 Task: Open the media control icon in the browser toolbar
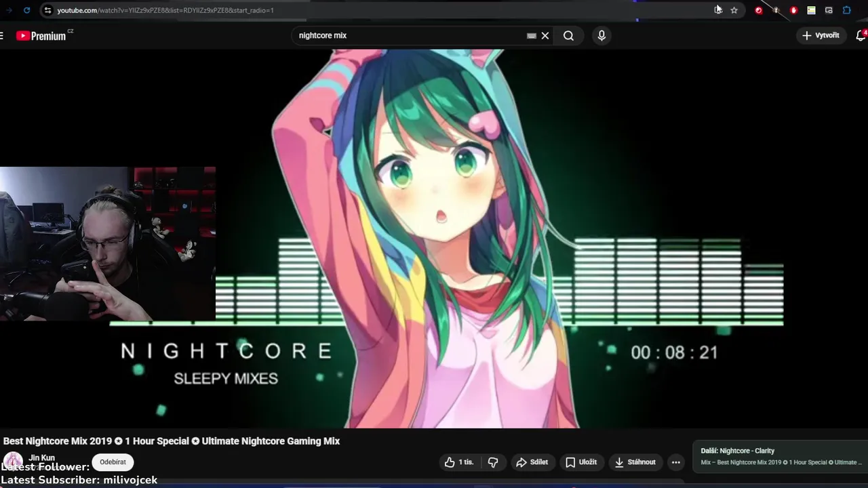pyautogui.click(x=829, y=10)
